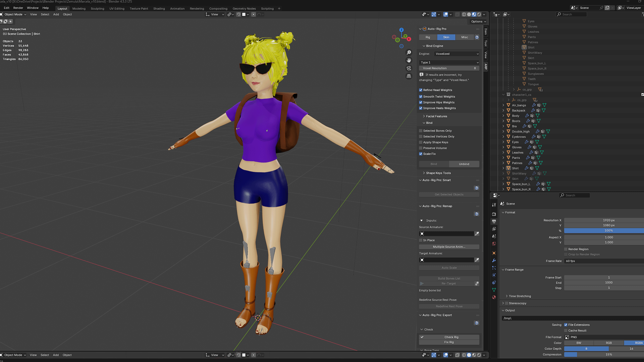Click the zoom magnifier icon in the viewport
The width and height of the screenshot is (644, 362).
click(x=409, y=53)
